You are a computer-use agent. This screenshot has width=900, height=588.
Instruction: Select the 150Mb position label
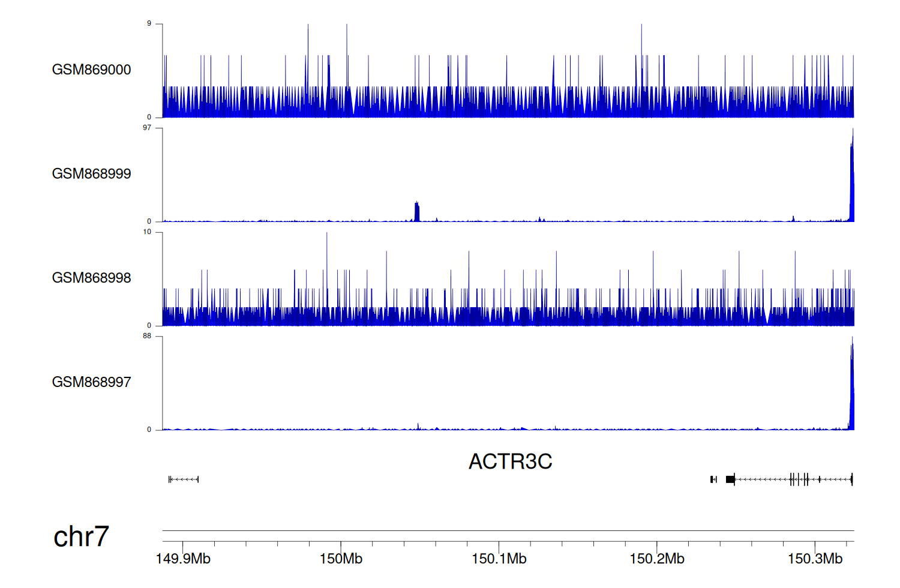tap(341, 559)
